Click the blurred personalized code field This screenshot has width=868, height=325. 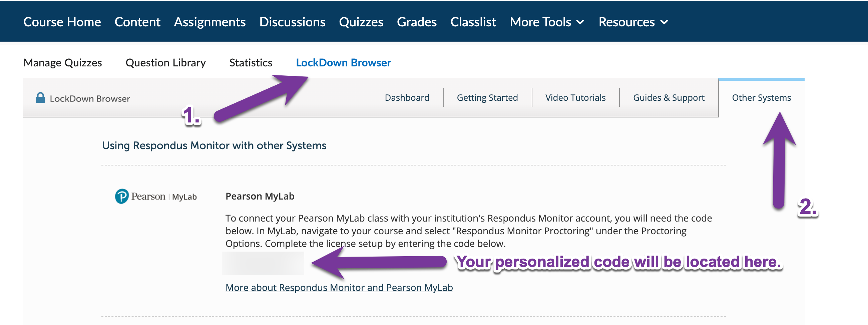pos(264,263)
